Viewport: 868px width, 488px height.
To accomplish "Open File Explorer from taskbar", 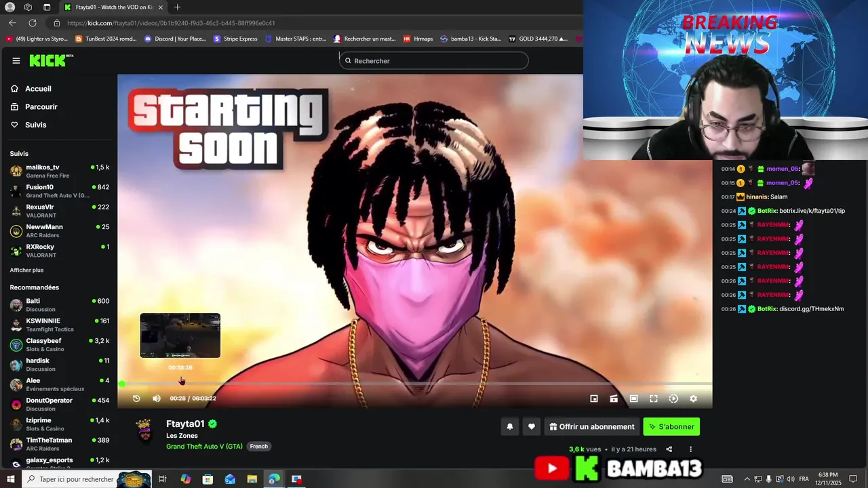I will (x=252, y=479).
